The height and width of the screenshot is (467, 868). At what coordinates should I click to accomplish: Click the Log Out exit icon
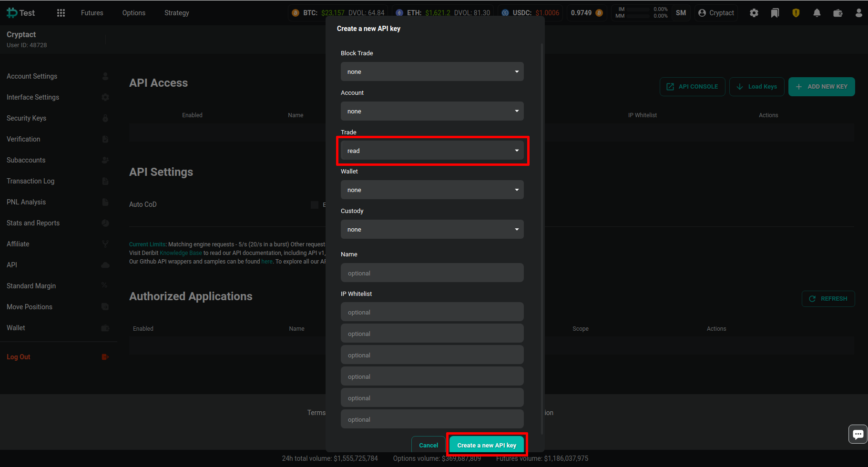(x=105, y=357)
